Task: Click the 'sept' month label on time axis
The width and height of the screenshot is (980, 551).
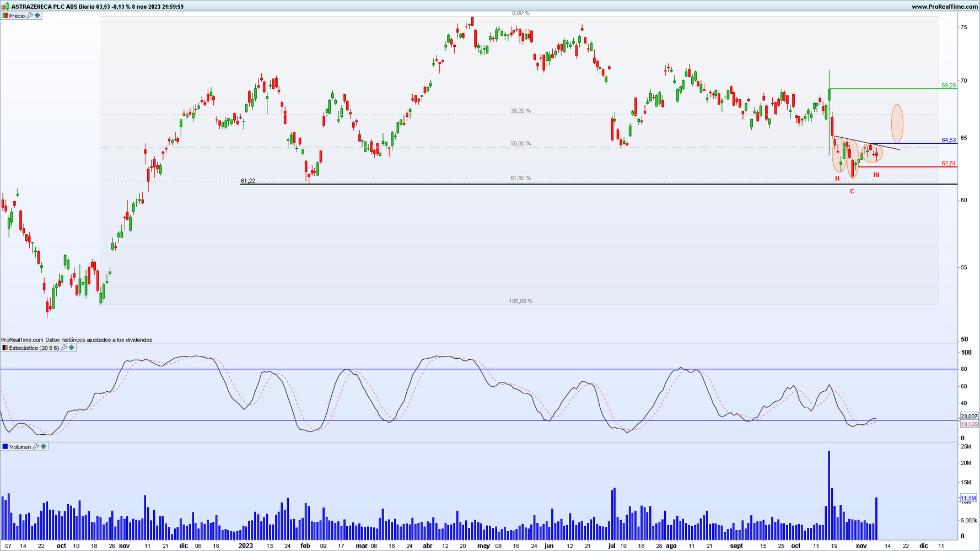Action: [736, 546]
